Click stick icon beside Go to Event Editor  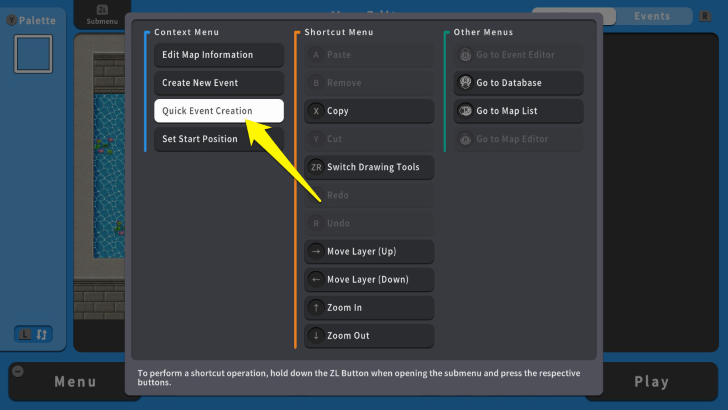(465, 55)
